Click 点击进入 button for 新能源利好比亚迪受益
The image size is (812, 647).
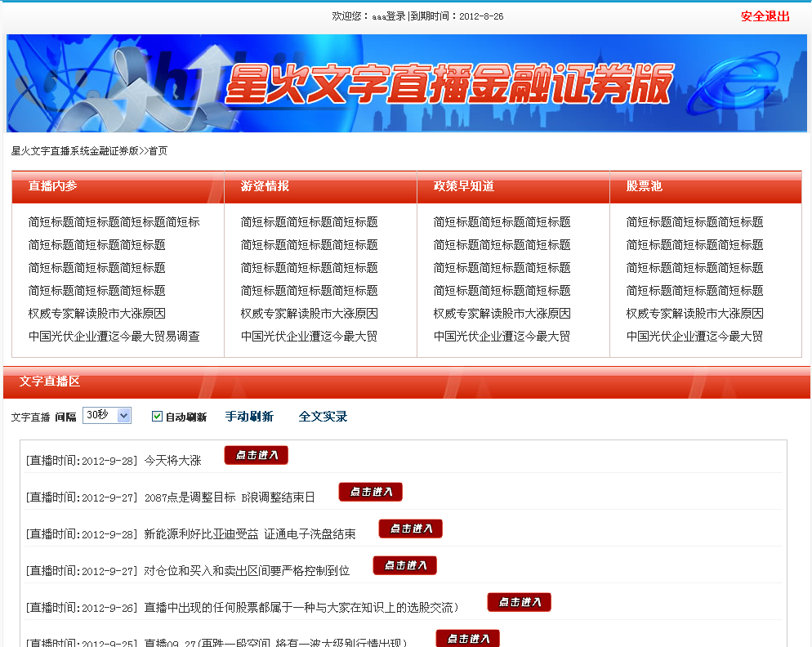click(410, 529)
